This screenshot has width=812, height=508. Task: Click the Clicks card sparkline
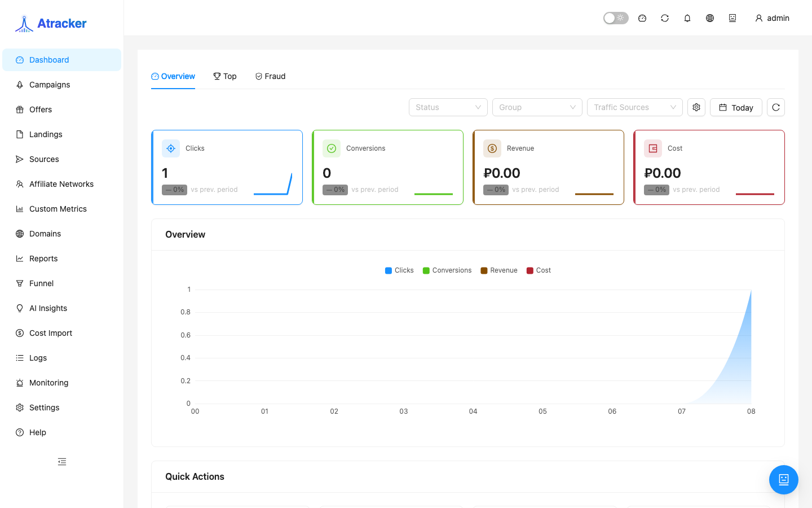click(x=273, y=184)
